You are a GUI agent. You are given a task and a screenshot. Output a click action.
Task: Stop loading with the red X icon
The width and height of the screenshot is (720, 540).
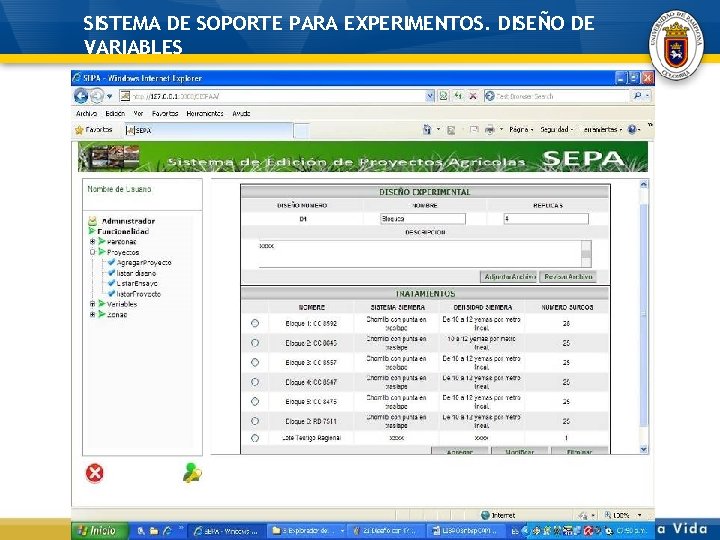tap(472, 96)
